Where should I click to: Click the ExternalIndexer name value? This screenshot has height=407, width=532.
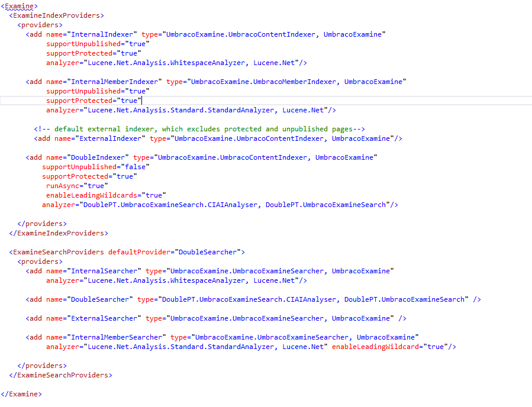(110, 138)
